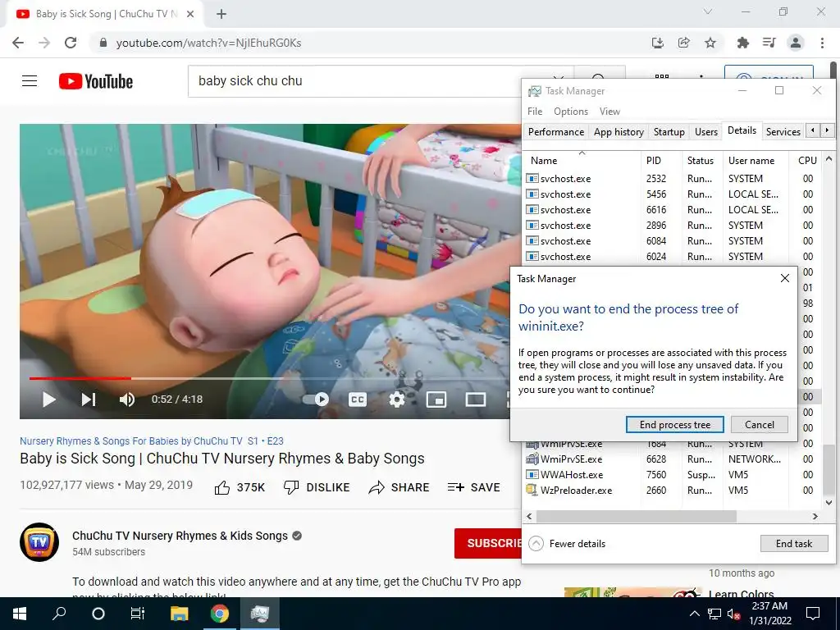Mute the video volume speaker icon

tap(127, 399)
